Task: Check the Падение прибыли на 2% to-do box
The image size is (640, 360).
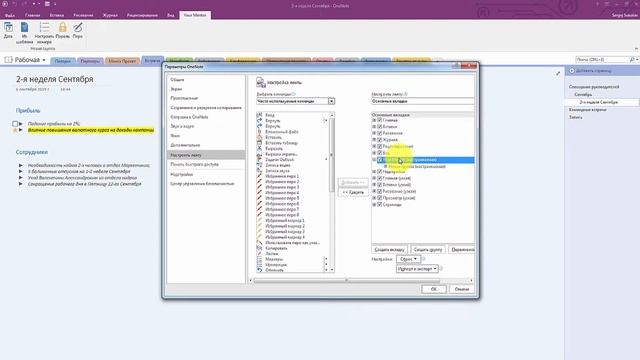Action: click(15, 124)
